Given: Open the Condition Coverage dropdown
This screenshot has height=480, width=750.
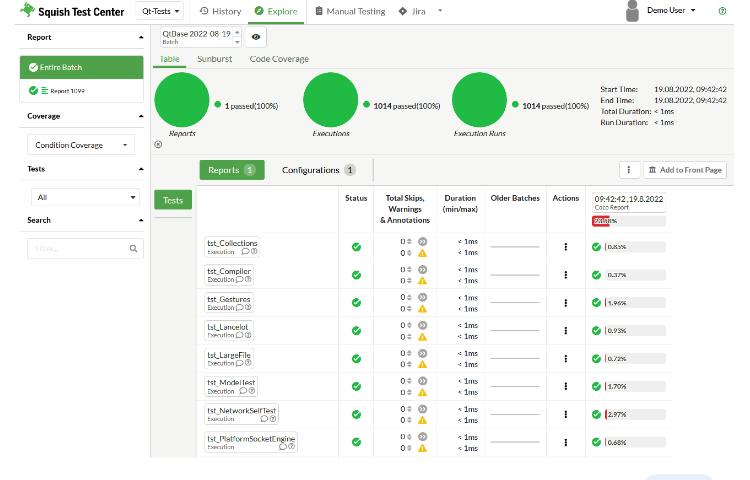Looking at the screenshot, I should coord(81,145).
